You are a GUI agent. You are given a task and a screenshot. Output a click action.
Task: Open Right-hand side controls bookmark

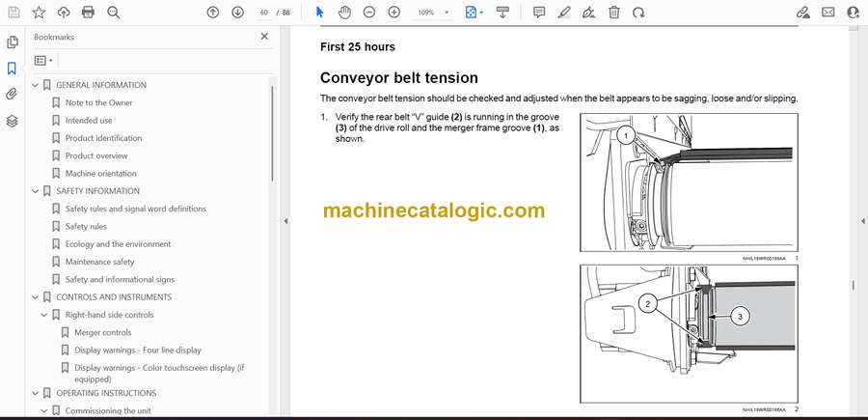click(110, 315)
